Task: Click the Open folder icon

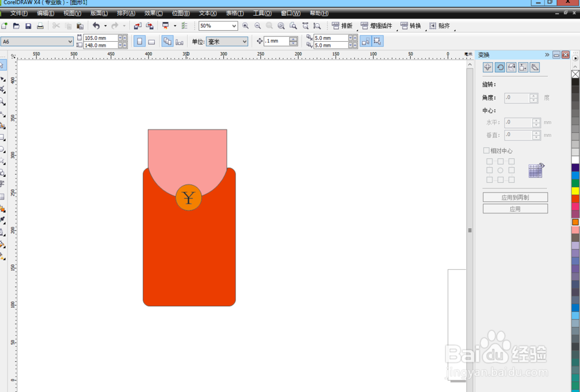Action: pyautogui.click(x=16, y=26)
